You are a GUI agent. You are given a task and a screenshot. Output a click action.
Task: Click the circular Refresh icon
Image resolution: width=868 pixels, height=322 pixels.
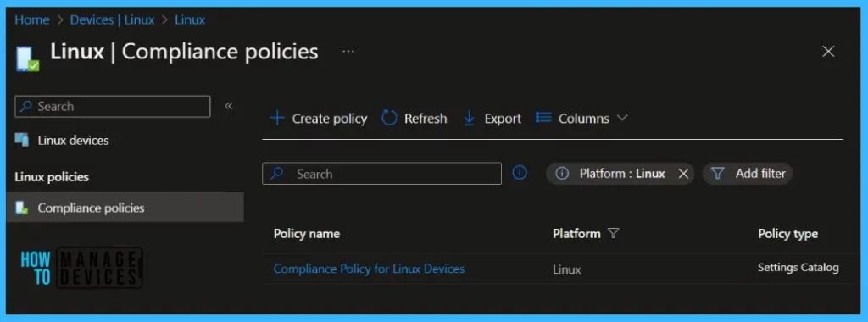pyautogui.click(x=390, y=118)
